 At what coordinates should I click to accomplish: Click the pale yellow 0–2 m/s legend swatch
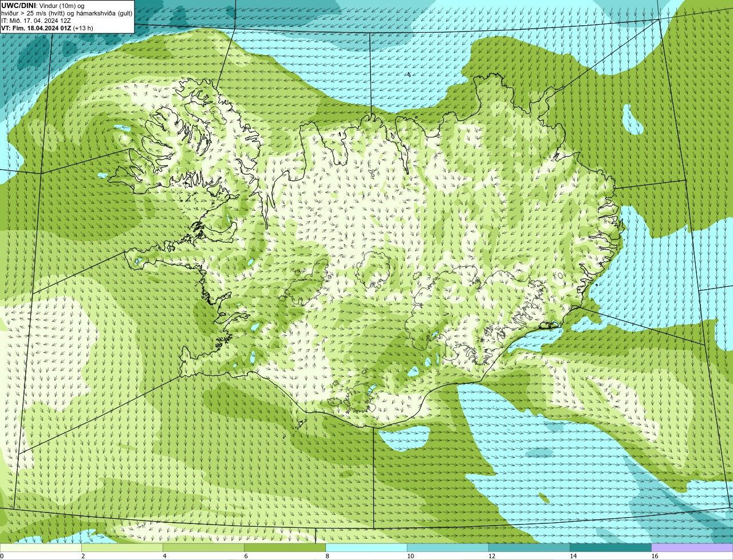(x=41, y=547)
